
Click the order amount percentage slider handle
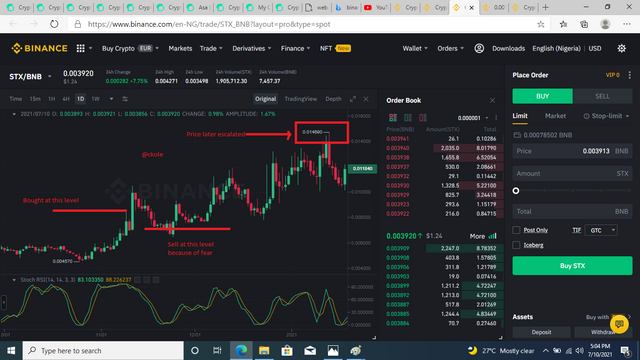pyautogui.click(x=516, y=191)
